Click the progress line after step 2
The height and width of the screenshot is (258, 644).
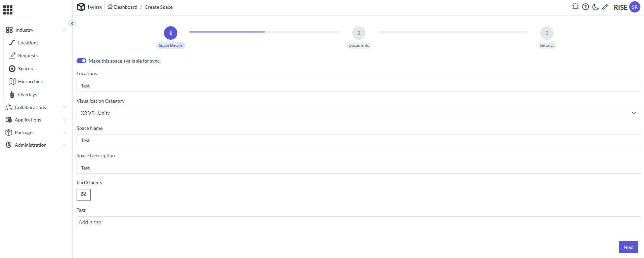click(453, 32)
